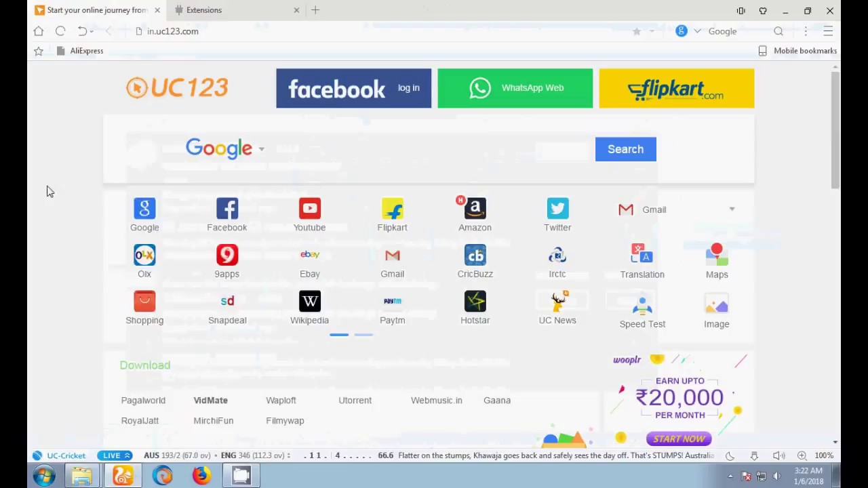
Task: Click the blue Search button
Action: click(x=625, y=149)
